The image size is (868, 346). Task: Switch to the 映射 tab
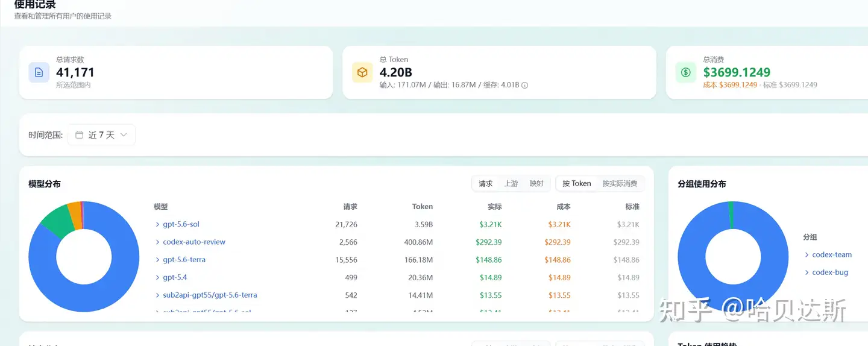536,184
